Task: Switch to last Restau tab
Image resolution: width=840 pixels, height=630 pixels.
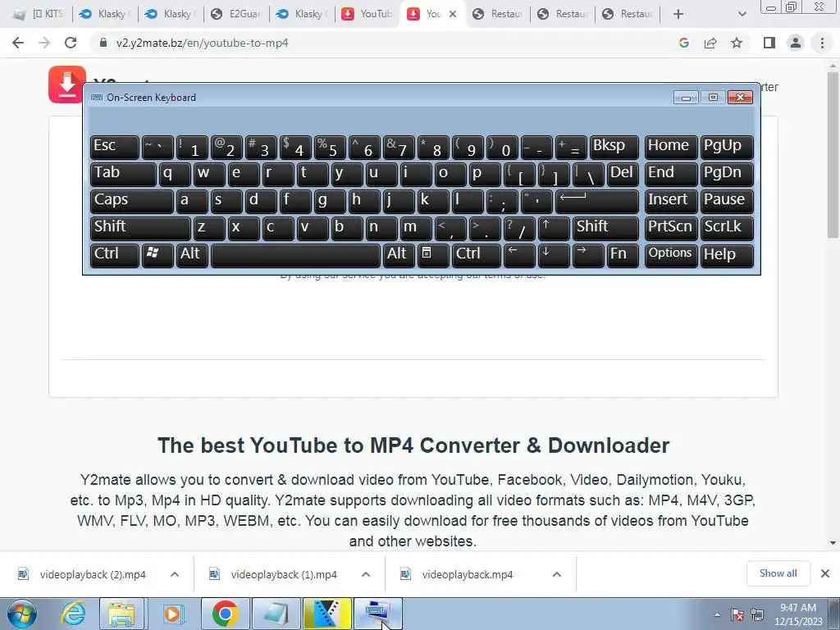Action: pyautogui.click(x=628, y=14)
